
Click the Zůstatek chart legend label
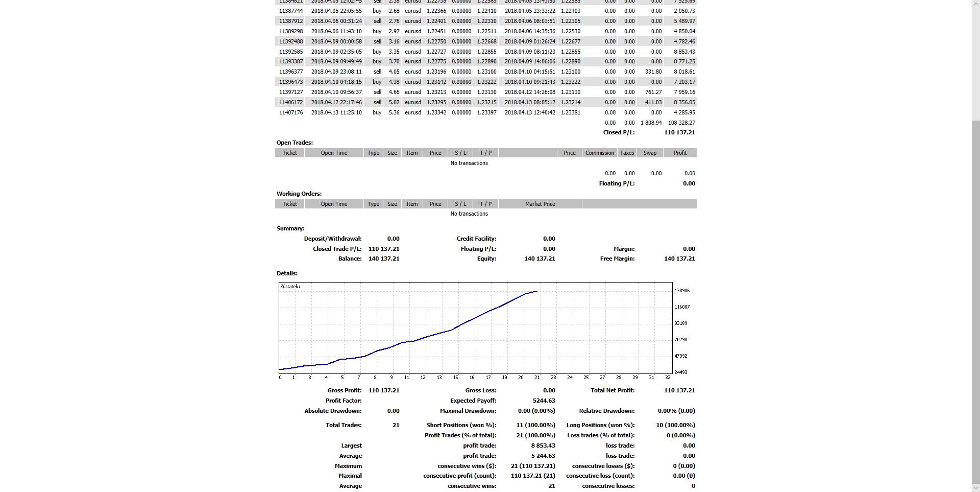pos(290,287)
